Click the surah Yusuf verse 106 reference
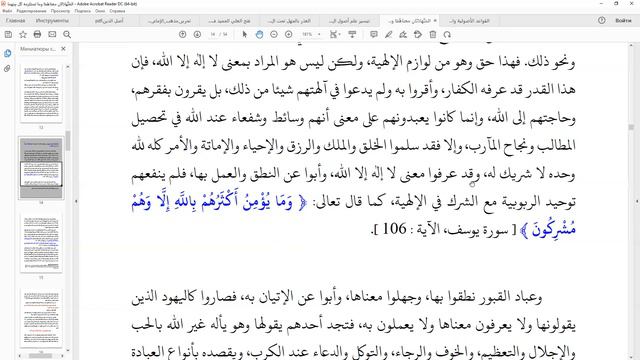The image size is (640, 360). click(x=442, y=229)
